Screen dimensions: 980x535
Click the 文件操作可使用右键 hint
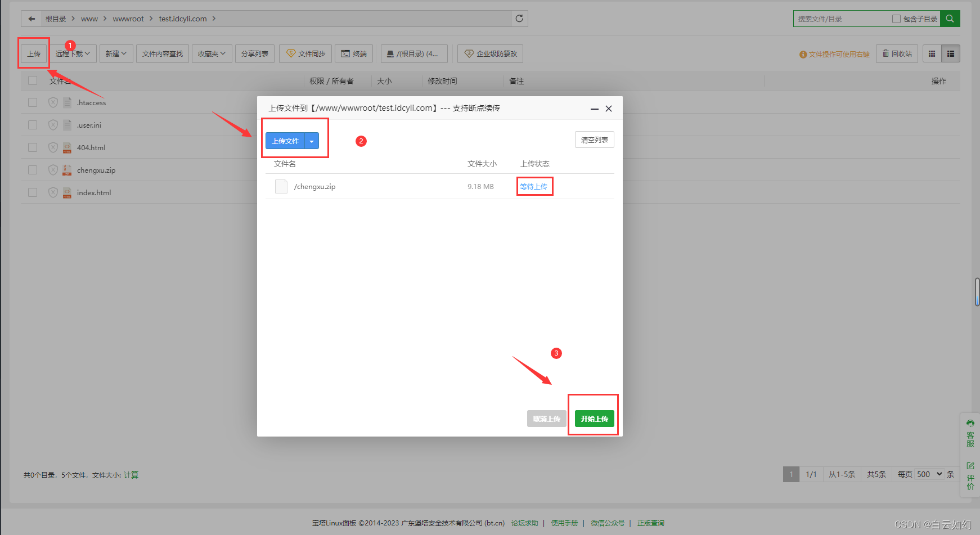coord(835,54)
